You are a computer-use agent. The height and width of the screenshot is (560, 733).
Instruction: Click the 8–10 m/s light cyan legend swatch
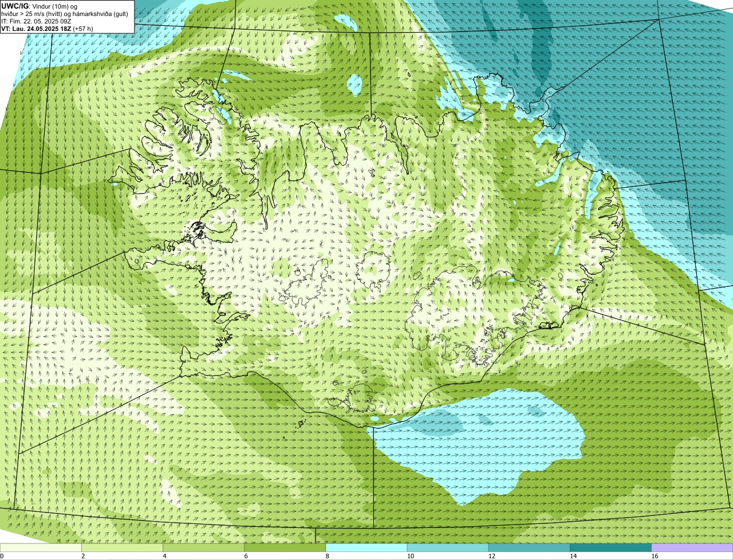(366, 547)
